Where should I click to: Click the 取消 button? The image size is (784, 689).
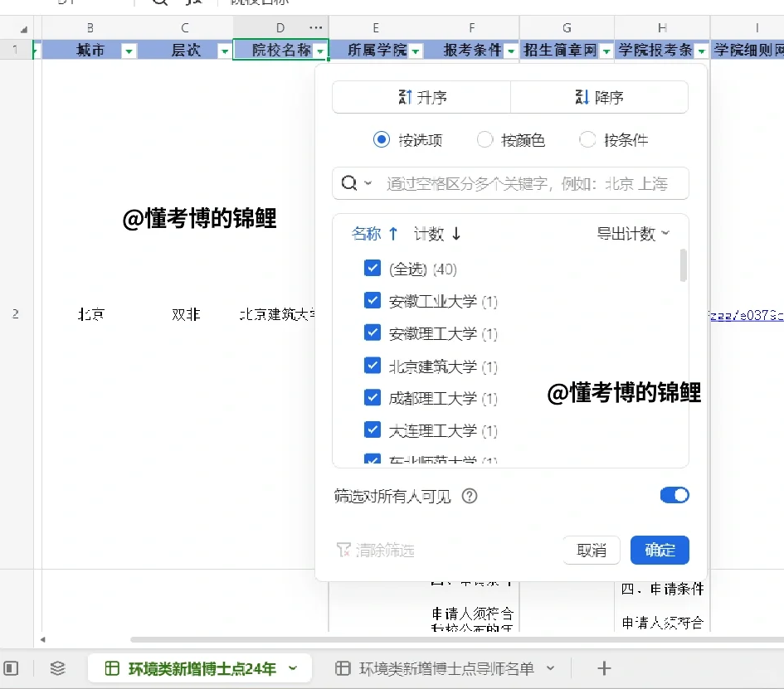(592, 550)
